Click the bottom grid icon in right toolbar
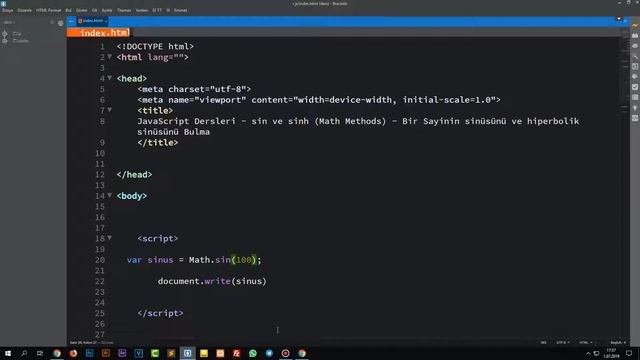 635,118
